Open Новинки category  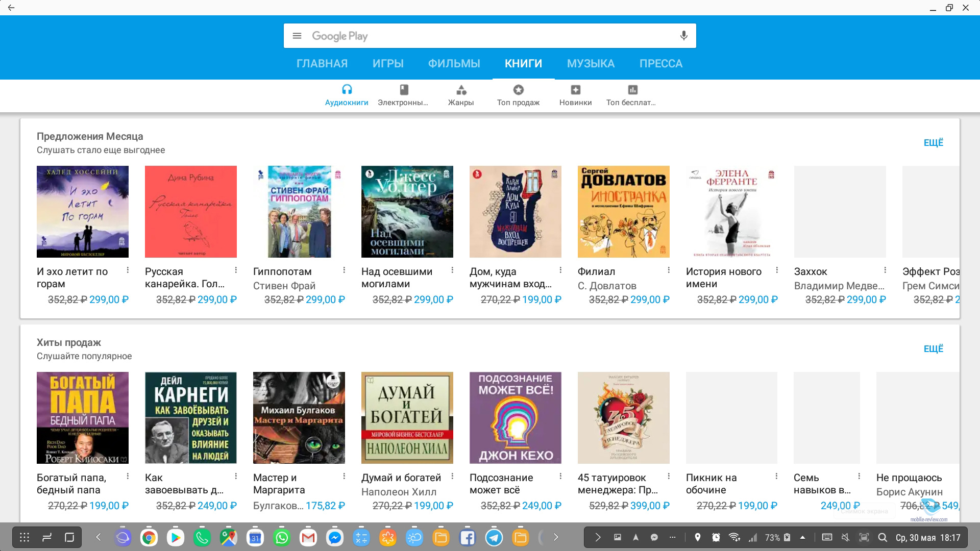pos(575,95)
